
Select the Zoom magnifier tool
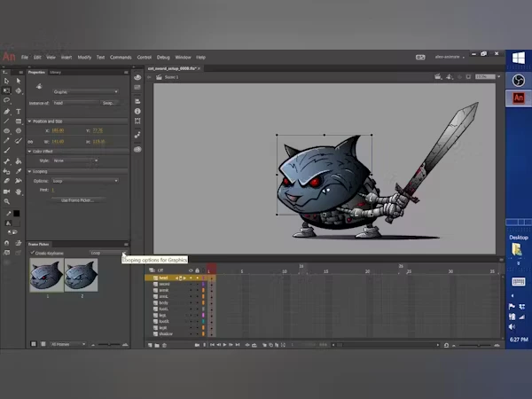click(6, 201)
